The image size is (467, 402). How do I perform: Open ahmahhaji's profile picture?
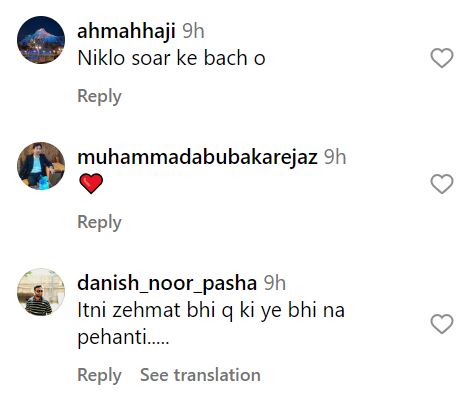point(41,40)
